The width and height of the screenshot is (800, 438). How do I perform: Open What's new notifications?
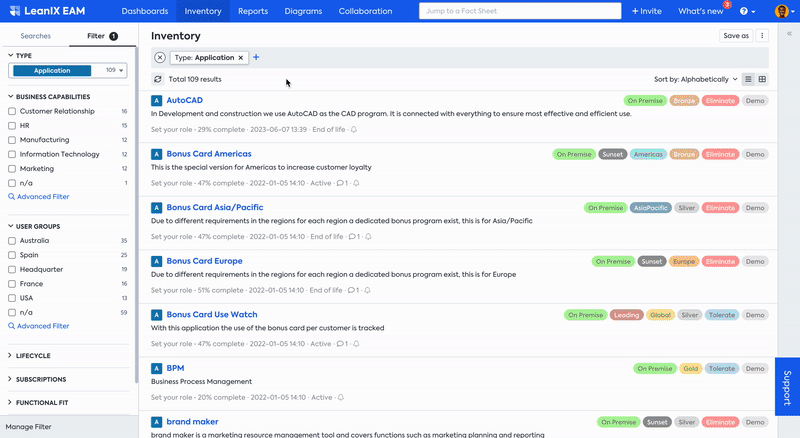coord(701,11)
